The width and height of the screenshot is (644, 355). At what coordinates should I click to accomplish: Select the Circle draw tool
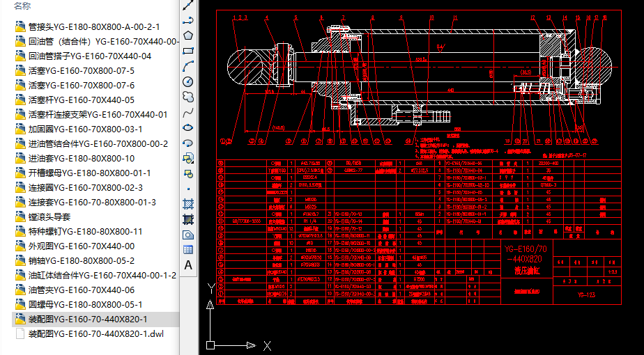pos(187,81)
